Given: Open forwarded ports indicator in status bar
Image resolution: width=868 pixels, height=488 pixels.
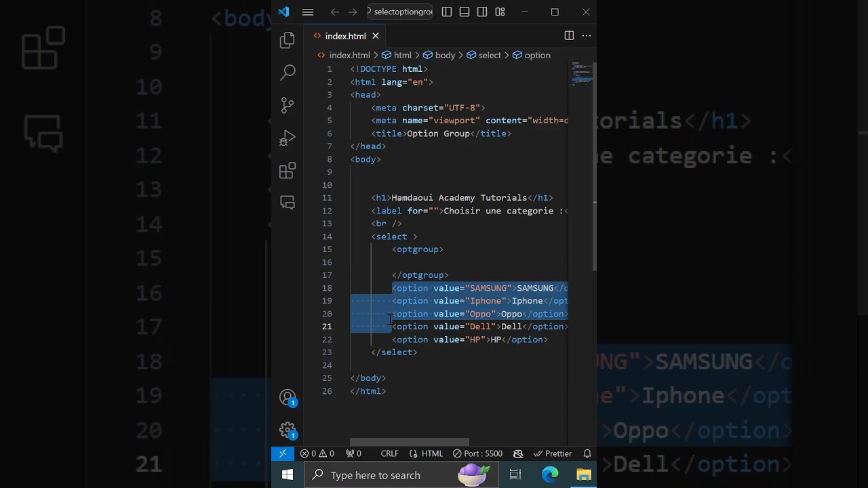Looking at the screenshot, I should point(354,453).
